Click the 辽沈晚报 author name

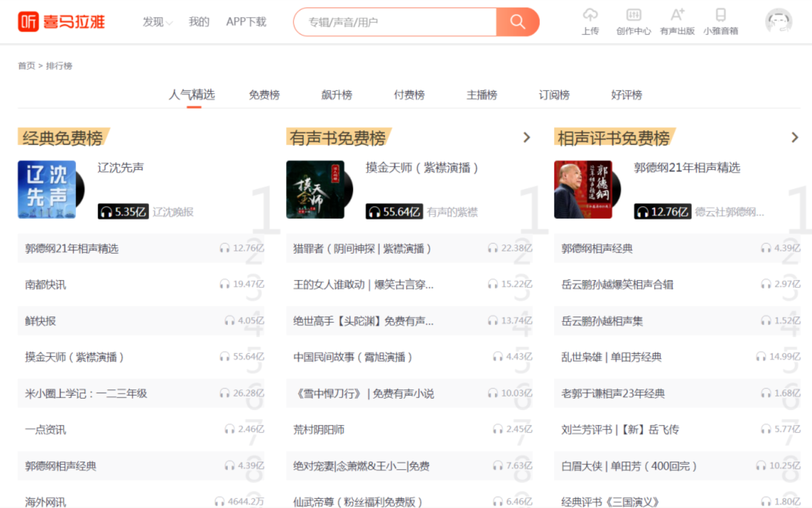click(173, 212)
